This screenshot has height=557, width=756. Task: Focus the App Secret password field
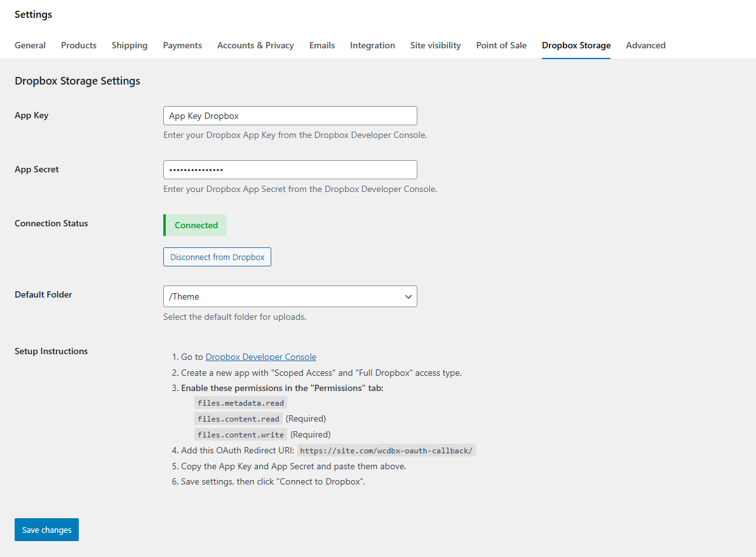click(x=290, y=170)
